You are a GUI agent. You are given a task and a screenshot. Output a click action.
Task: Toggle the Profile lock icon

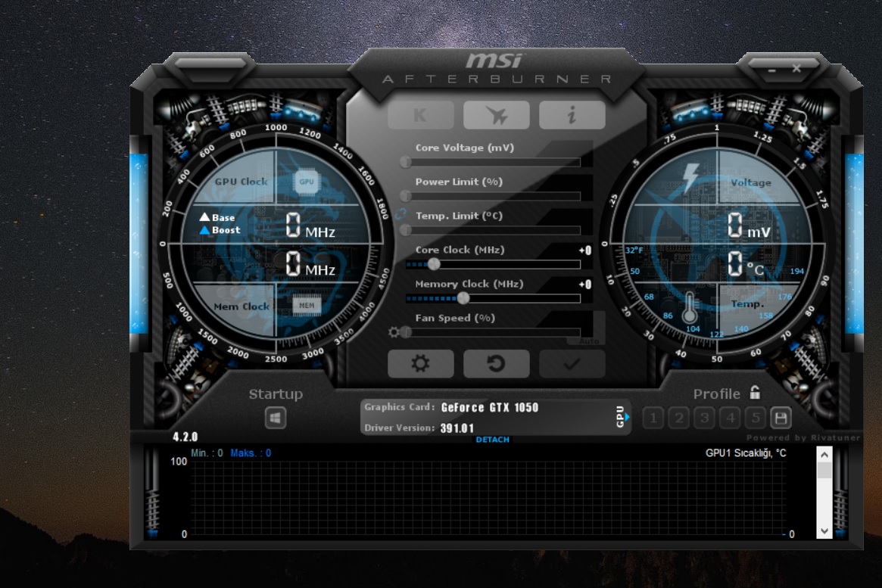pyautogui.click(x=755, y=392)
